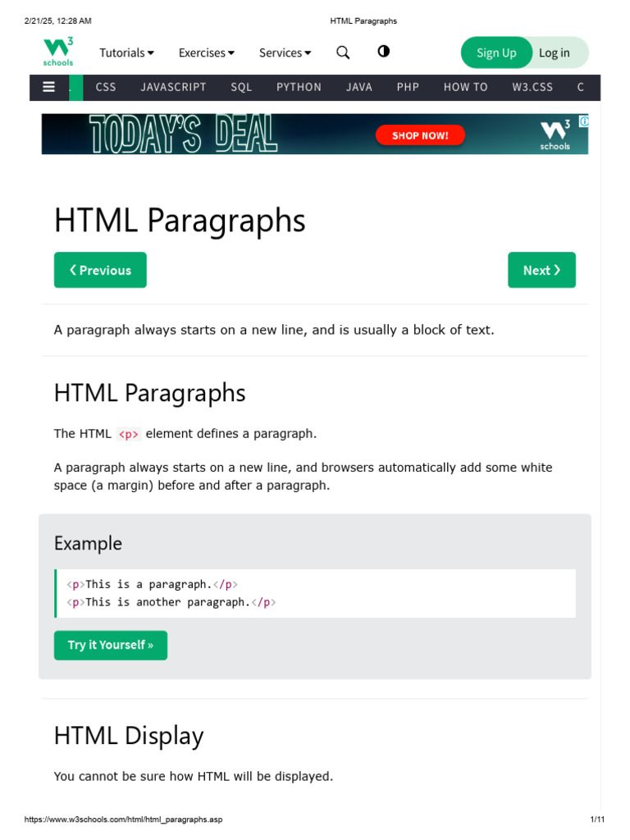Open the SQL tutorial tab
The width and height of the screenshot is (630, 840).
[x=241, y=87]
